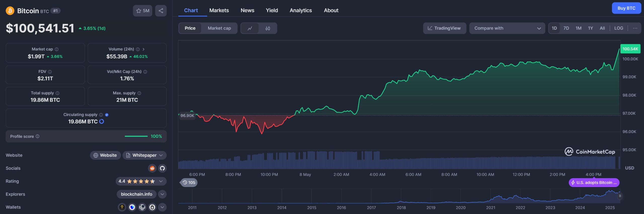644x214 pixels.
Task: Click the 105 history events marker
Action: coord(189,182)
